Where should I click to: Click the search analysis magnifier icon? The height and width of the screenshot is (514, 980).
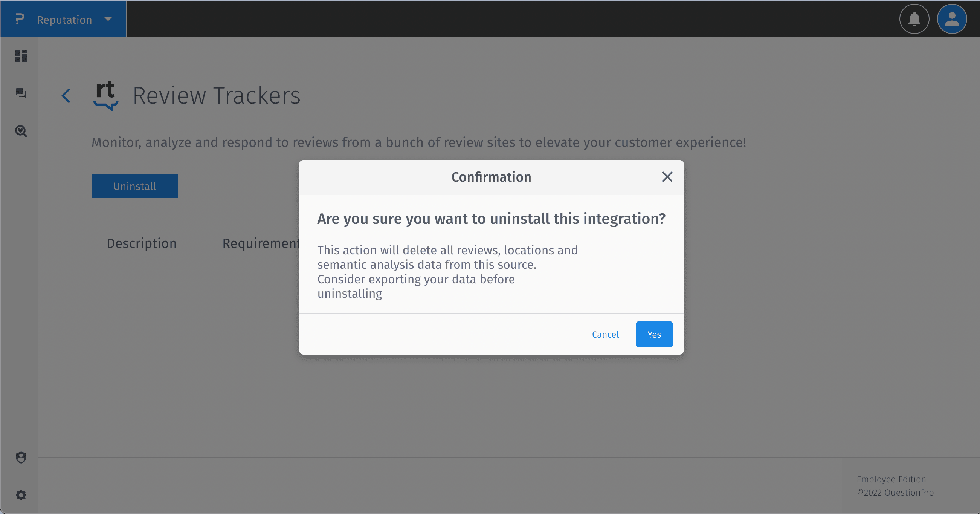[x=21, y=132]
